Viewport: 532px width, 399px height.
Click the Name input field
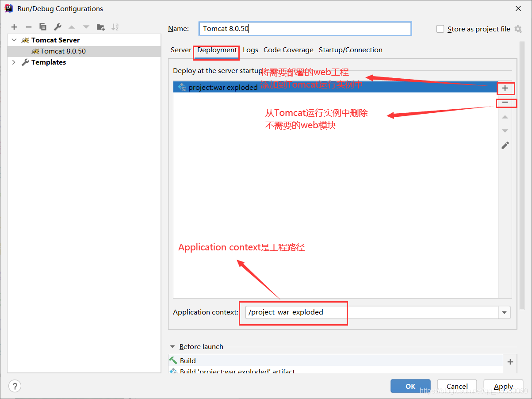305,29
